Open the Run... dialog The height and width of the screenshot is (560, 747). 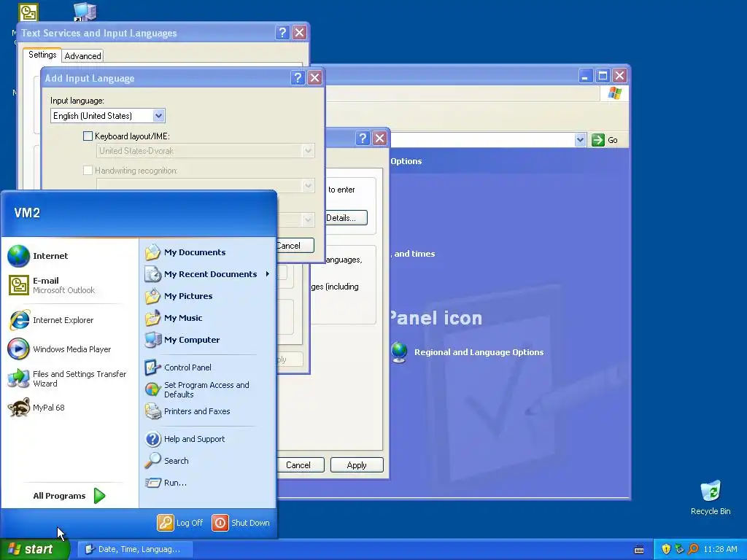[166, 483]
